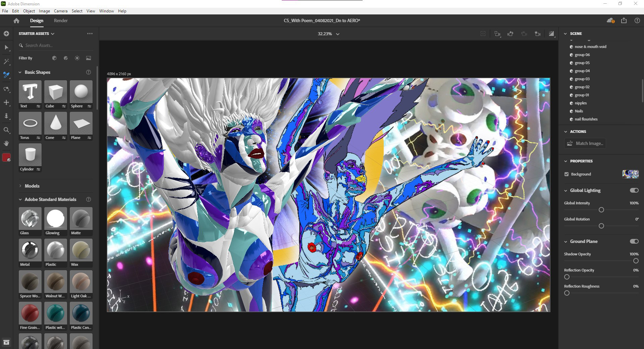Viewport: 644px width, 349px height.
Task: Filter assets by images icon
Action: click(x=89, y=58)
